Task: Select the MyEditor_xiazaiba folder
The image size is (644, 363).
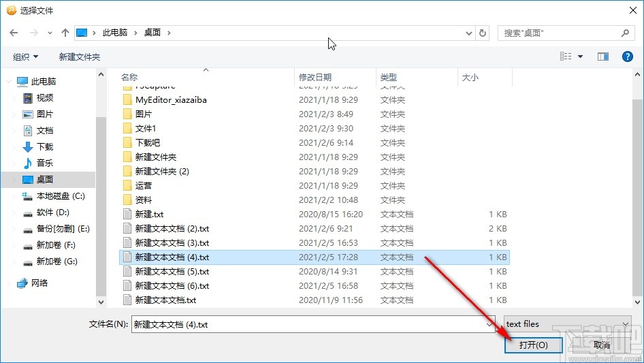Action: click(x=171, y=100)
